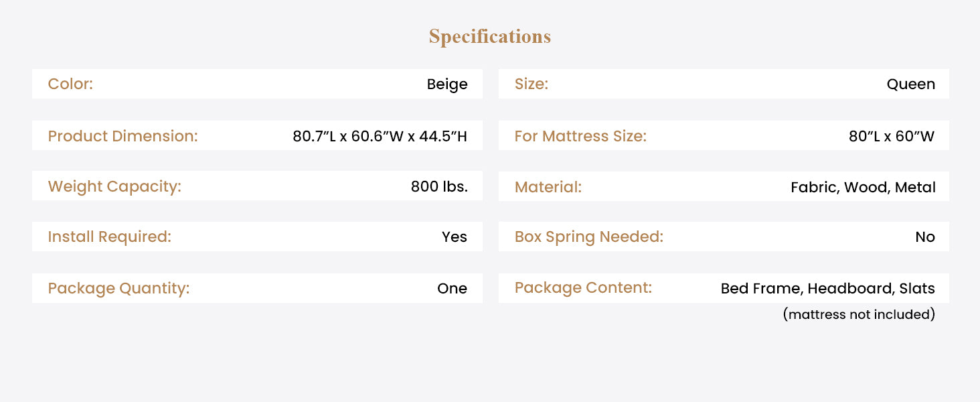Click the Bed Frame, Headboard, Slats value
This screenshot has height=402, width=980.
pyautogui.click(x=827, y=289)
